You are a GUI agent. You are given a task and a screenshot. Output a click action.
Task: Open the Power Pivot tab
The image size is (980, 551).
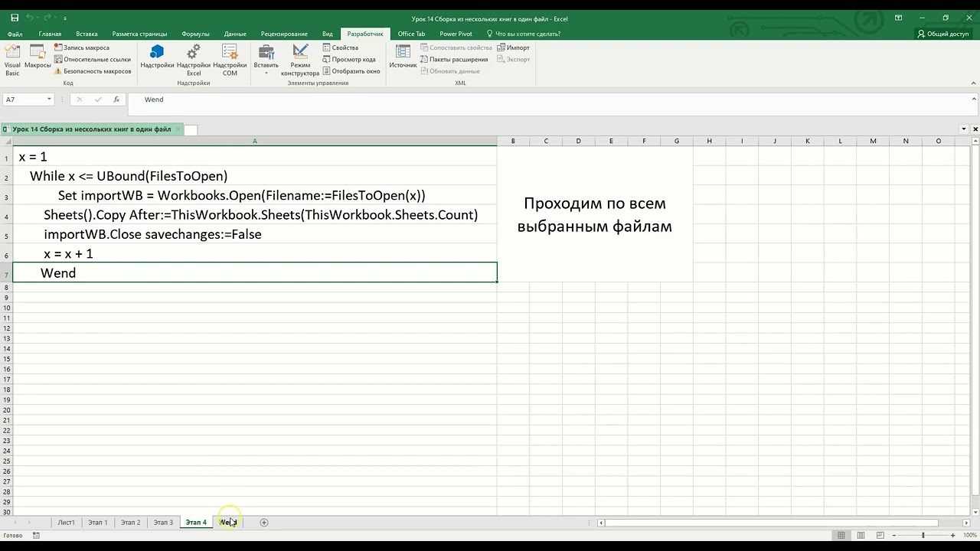tap(456, 34)
